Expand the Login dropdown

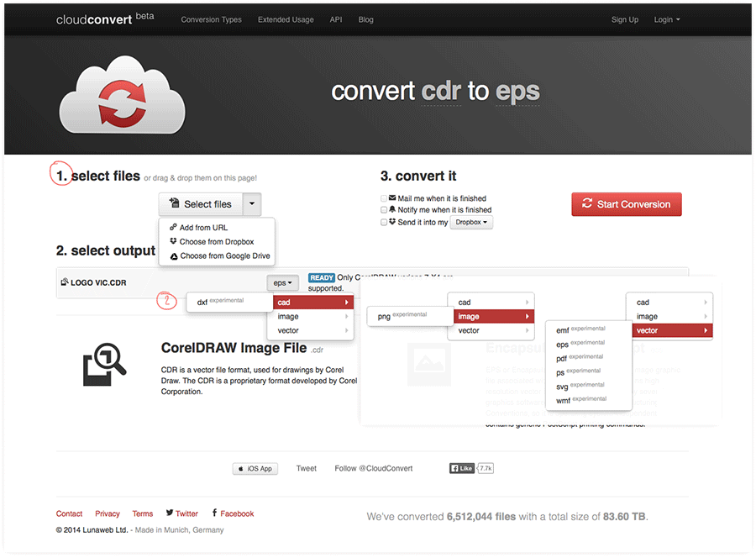pos(666,20)
